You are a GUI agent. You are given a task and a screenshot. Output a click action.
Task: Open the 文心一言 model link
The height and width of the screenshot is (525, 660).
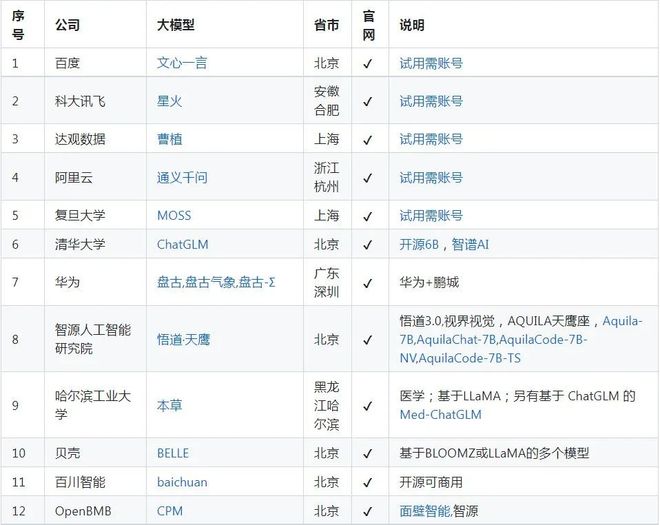(x=182, y=63)
